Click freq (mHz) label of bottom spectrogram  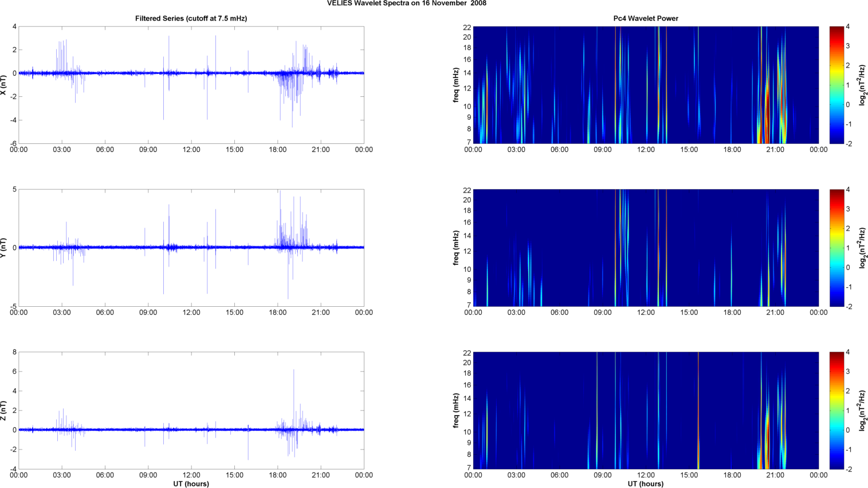[x=456, y=411]
